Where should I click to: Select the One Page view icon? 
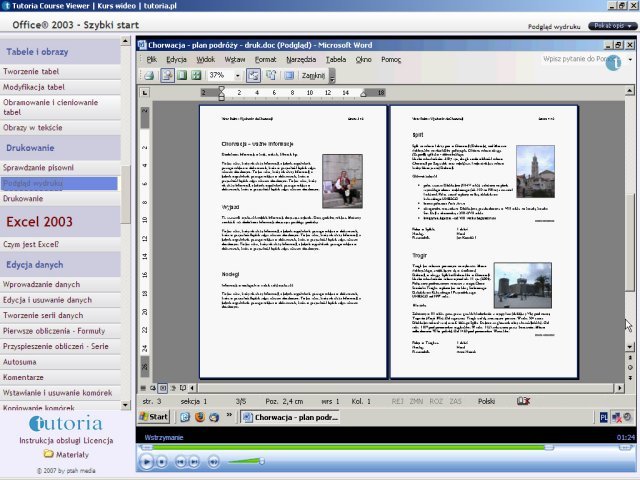[183, 75]
